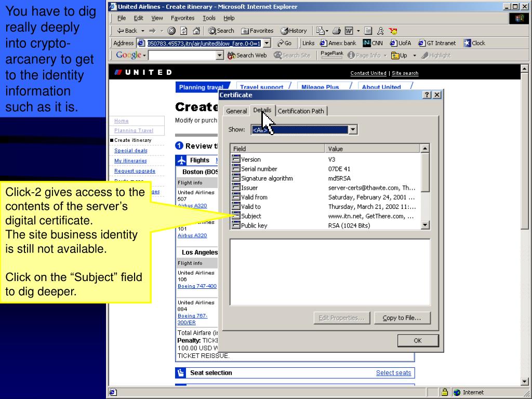
Task: Select the Subject field row
Action: click(x=326, y=216)
